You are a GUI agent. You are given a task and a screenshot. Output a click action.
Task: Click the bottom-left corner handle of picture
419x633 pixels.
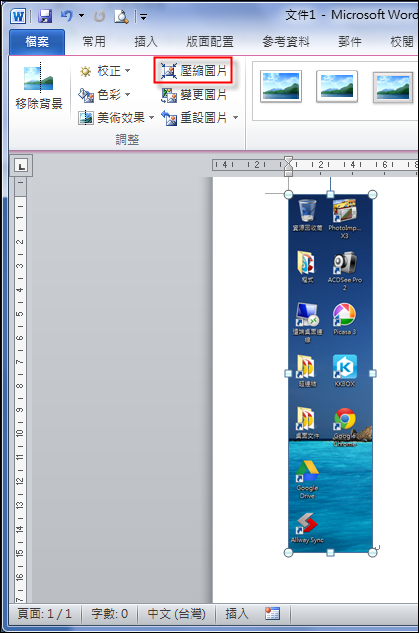(x=288, y=552)
